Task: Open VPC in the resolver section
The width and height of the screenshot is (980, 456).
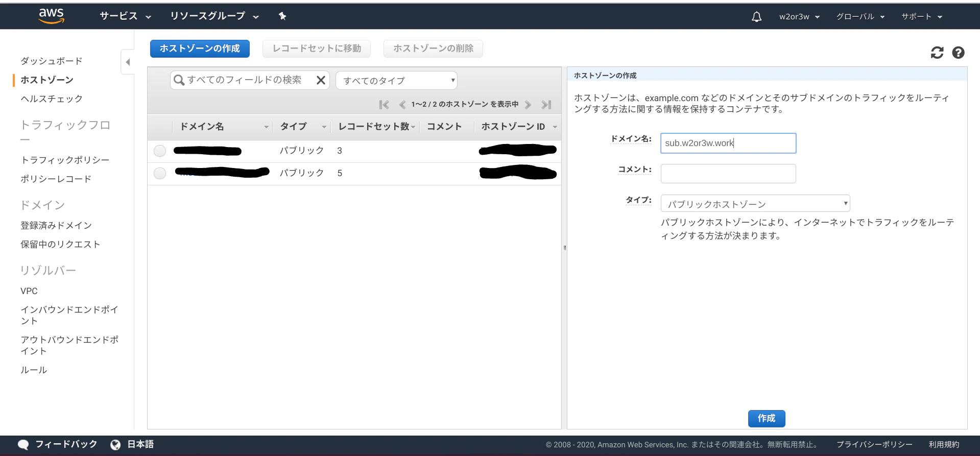Action: coord(29,291)
